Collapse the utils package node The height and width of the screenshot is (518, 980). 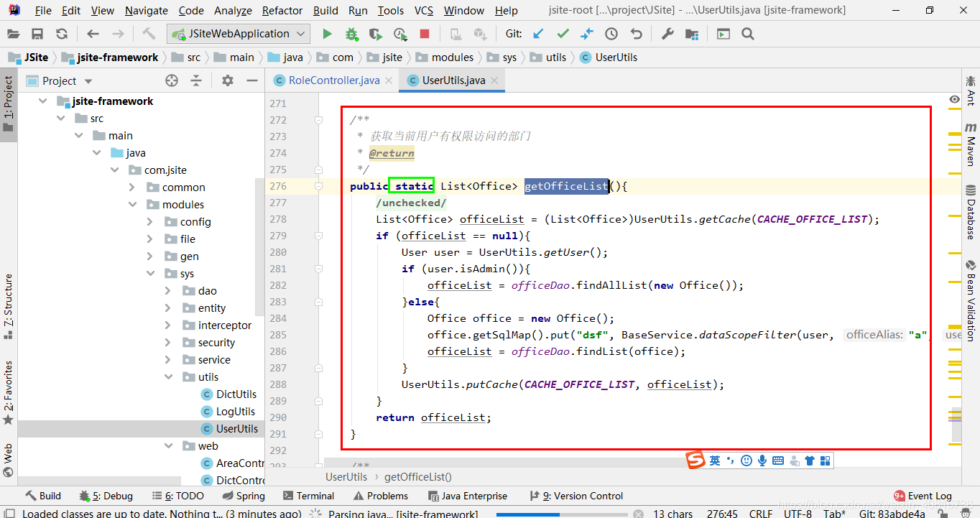click(167, 377)
